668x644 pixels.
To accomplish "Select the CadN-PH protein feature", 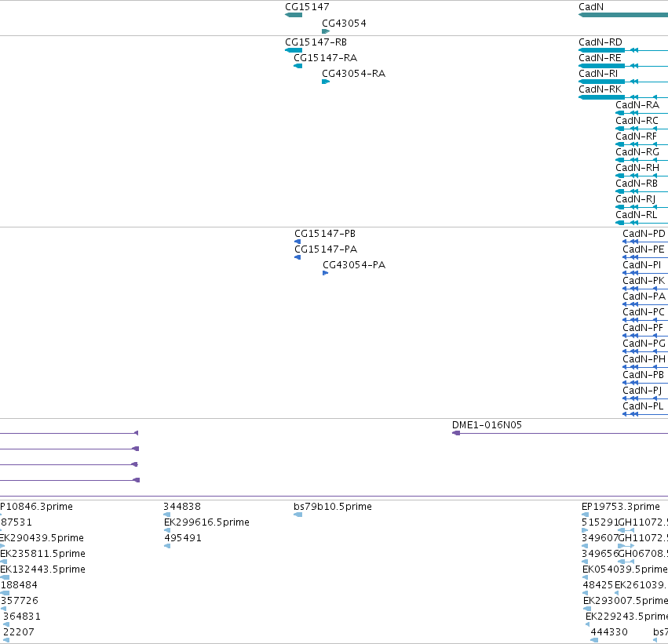I will point(645,367).
